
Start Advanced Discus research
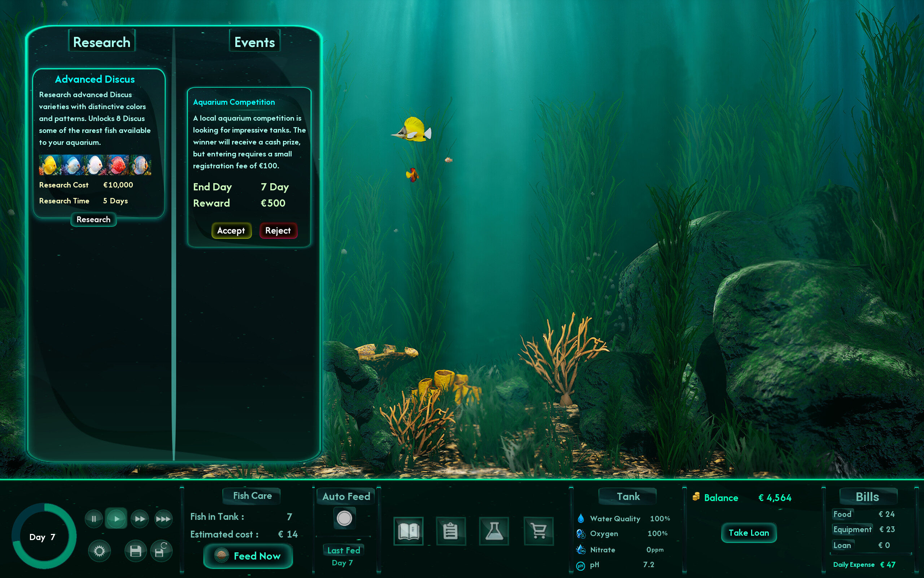93,219
